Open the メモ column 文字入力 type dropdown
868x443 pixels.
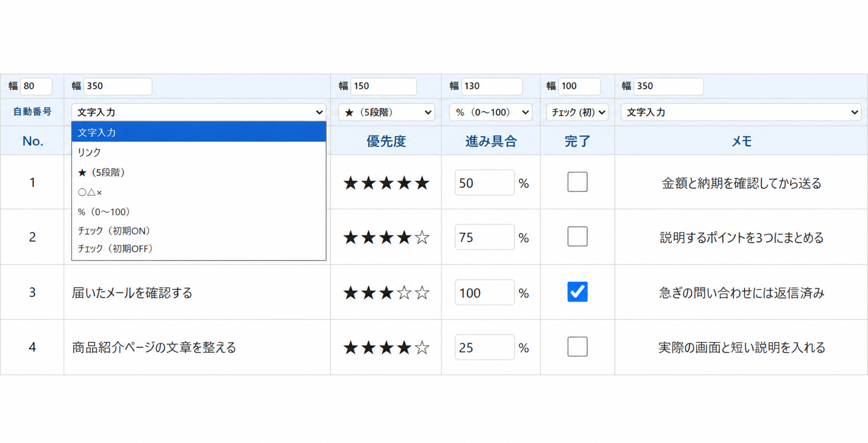click(x=741, y=112)
